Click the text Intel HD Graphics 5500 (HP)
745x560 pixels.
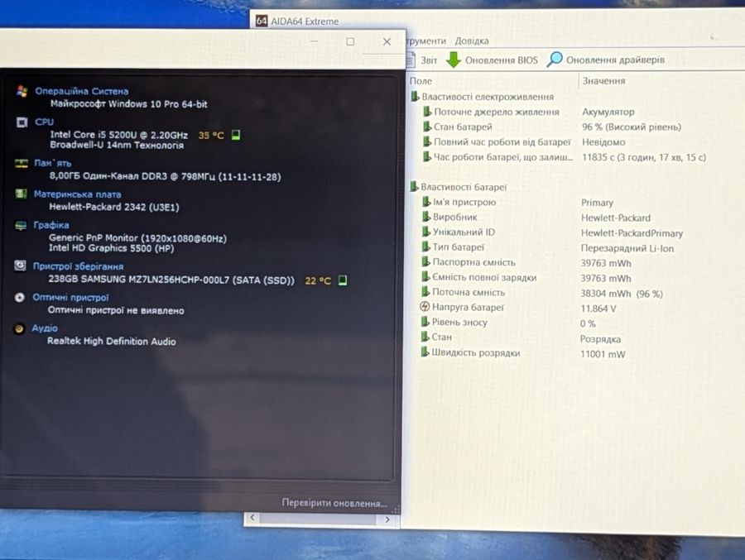111,248
